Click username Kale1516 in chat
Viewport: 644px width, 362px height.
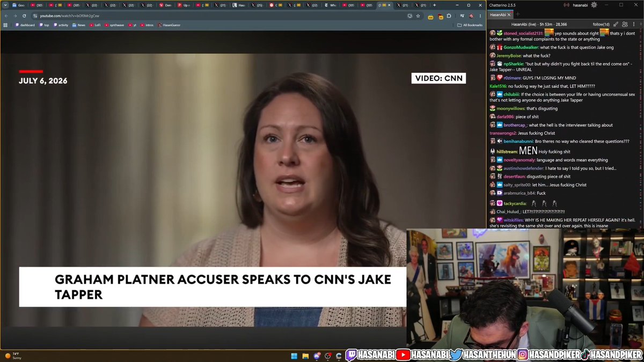pyautogui.click(x=497, y=86)
